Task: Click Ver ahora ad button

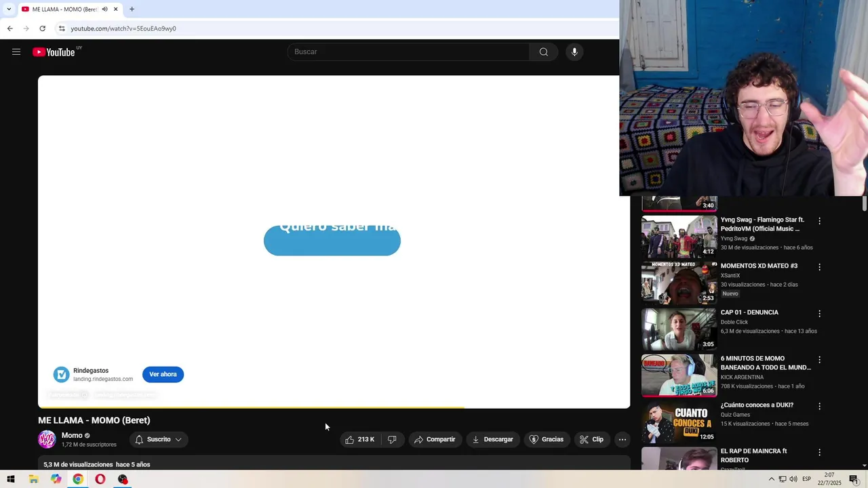Action: [x=163, y=374]
